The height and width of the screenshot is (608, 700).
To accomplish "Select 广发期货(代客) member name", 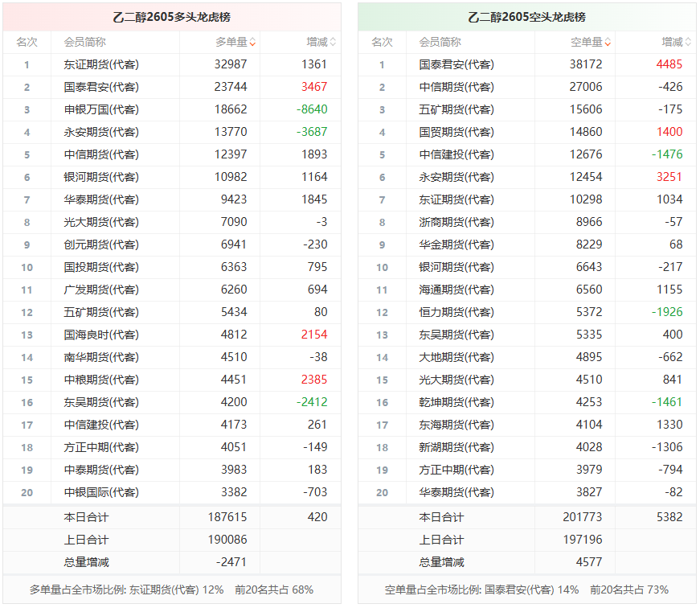I will tap(101, 290).
